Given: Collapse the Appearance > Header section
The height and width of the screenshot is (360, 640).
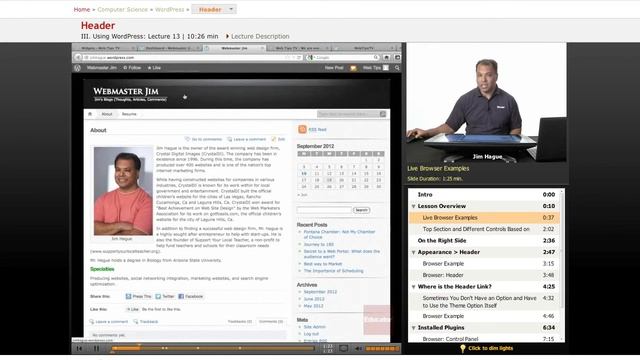Looking at the screenshot, I should (413, 253).
